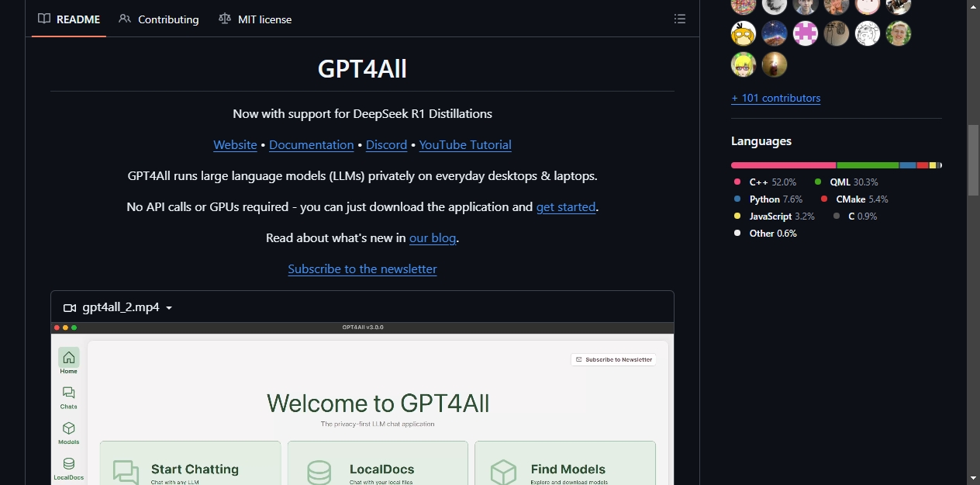Follow the Discord link
980x485 pixels.
[x=386, y=144]
